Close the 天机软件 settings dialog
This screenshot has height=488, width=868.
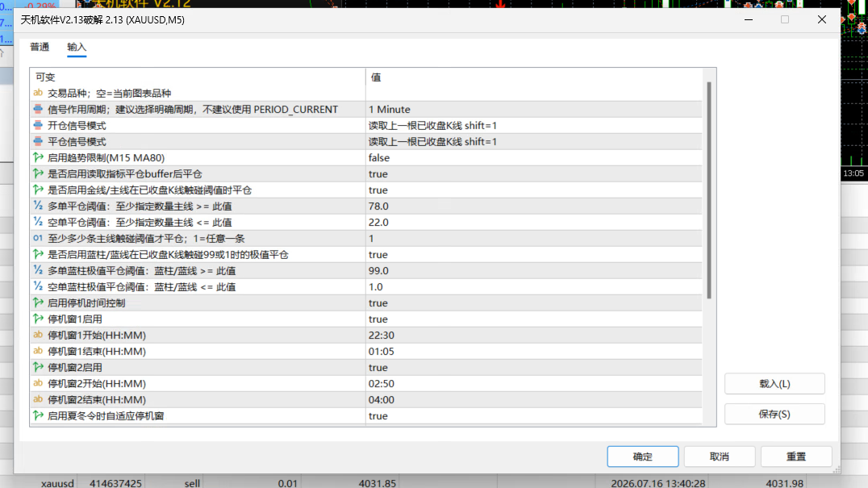point(821,19)
